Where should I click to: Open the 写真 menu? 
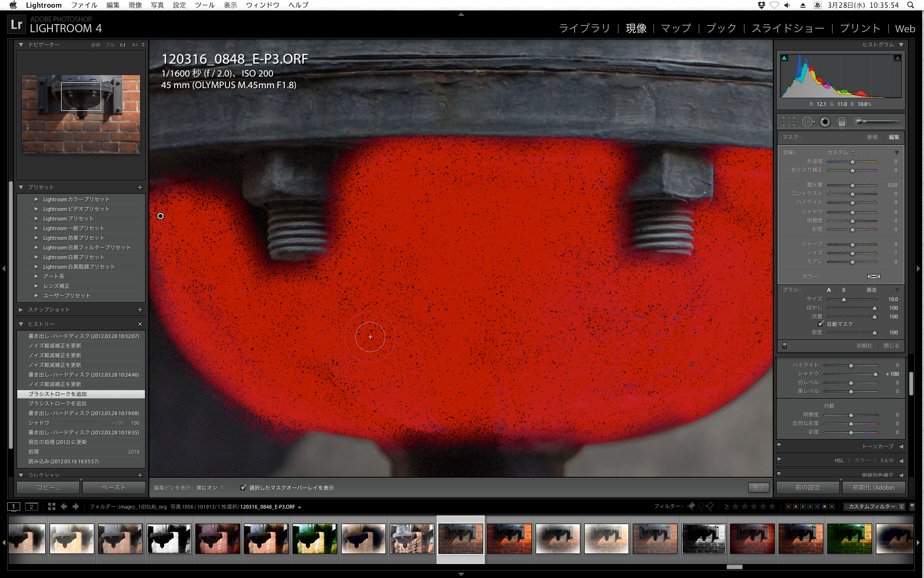(x=157, y=5)
